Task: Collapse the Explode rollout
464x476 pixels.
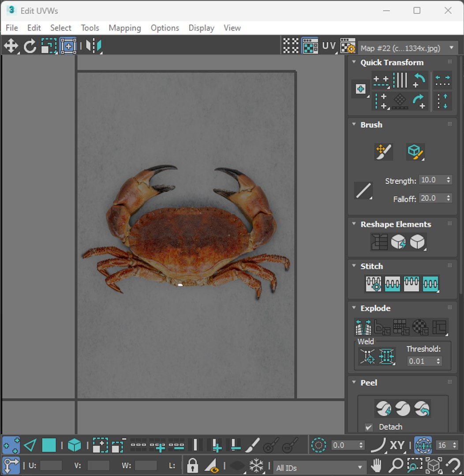Action: point(354,308)
